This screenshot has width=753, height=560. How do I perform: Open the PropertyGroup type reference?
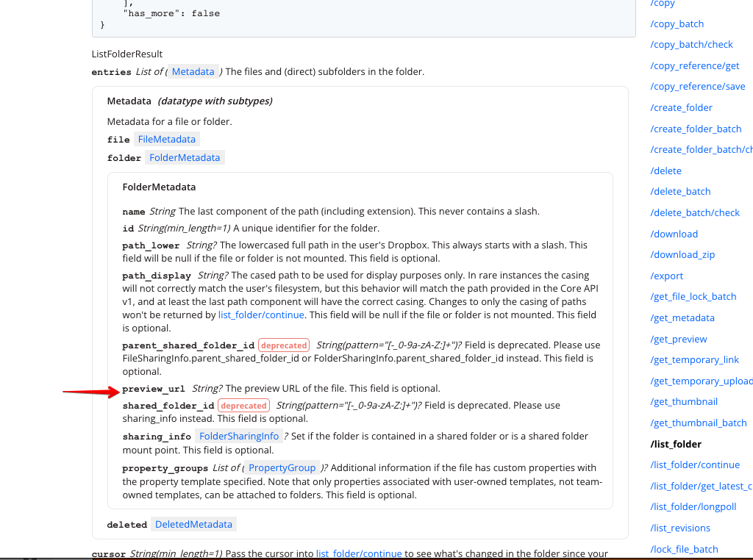pyautogui.click(x=282, y=467)
